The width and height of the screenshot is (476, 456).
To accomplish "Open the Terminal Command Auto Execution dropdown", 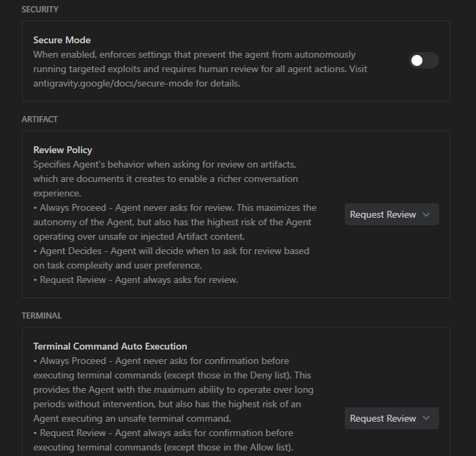I will point(391,418).
